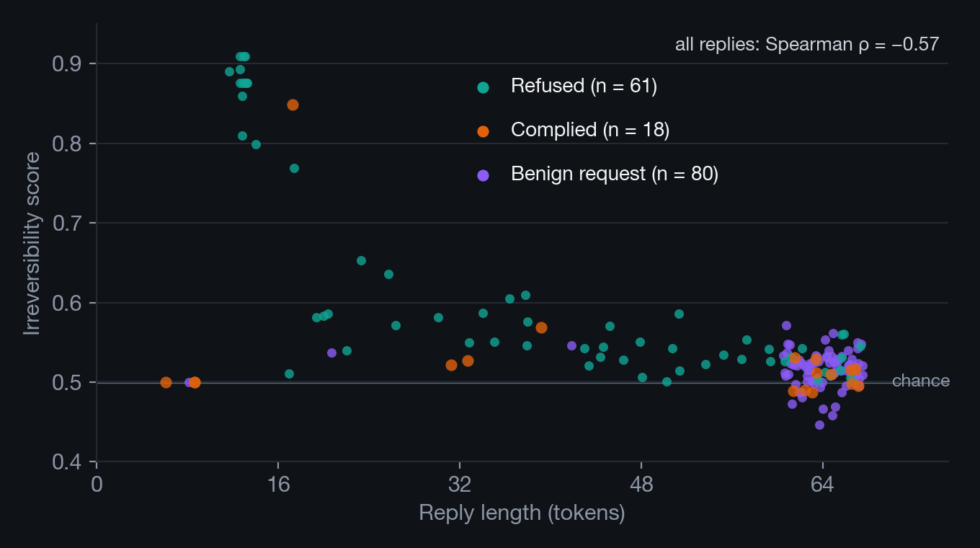Pick the lowest-scoring purple Benign data point
The height and width of the screenshot is (548, 980).
tap(819, 425)
